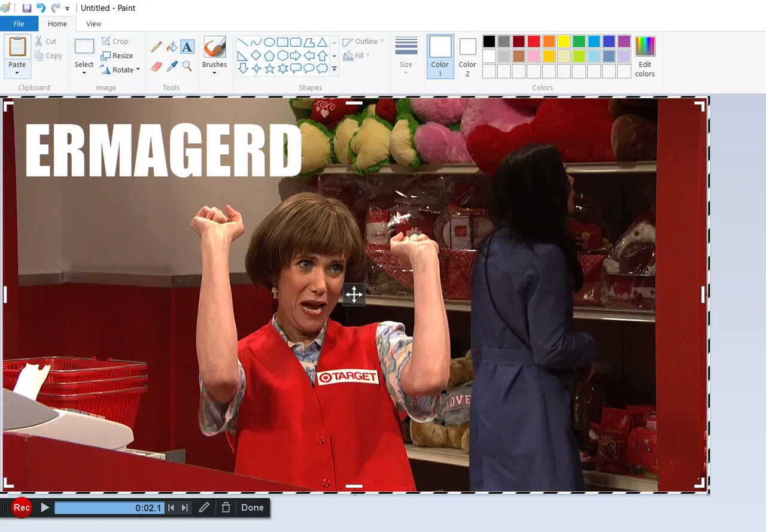Click the Cut button
This screenshot has height=532, width=766.
46,41
